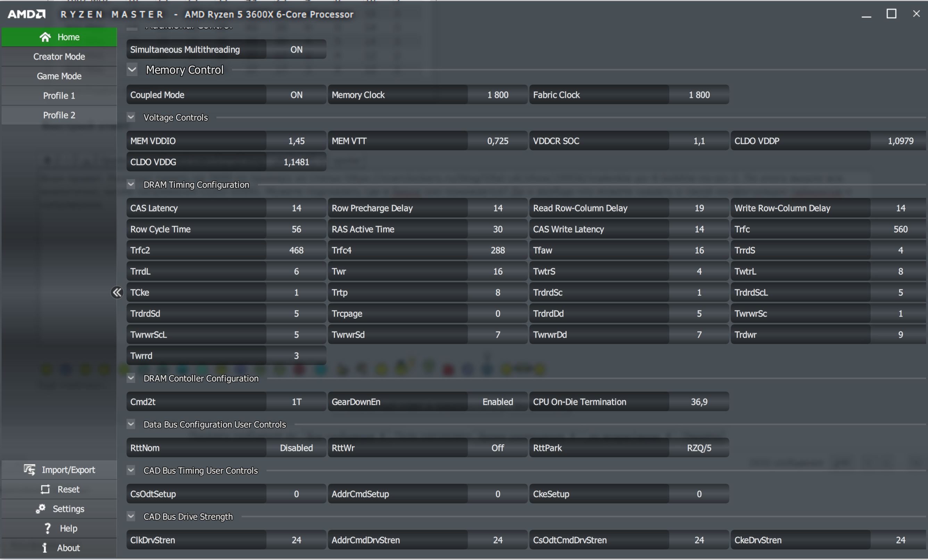Toggle RttWr Off value
The image size is (928, 560).
tap(498, 448)
